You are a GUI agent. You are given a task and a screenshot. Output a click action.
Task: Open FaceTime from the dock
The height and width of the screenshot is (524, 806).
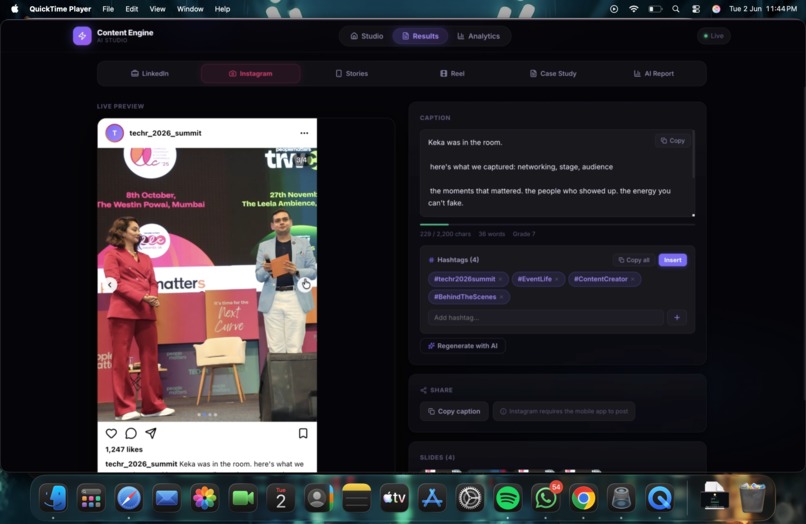click(243, 498)
